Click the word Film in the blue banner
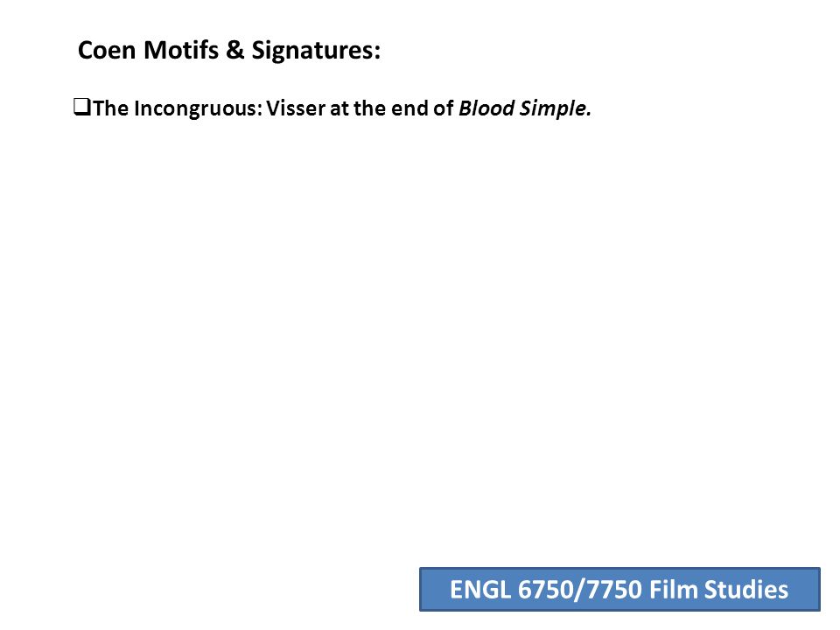 click(x=673, y=589)
